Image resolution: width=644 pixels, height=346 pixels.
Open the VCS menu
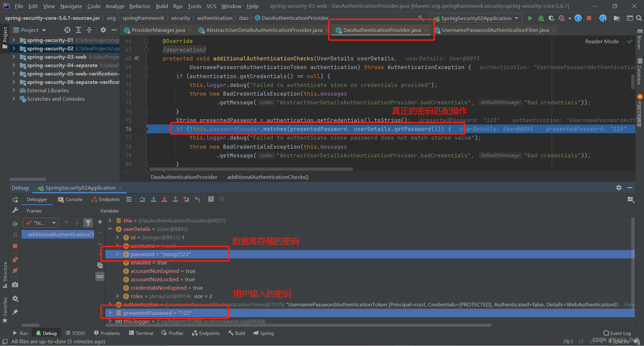point(211,6)
